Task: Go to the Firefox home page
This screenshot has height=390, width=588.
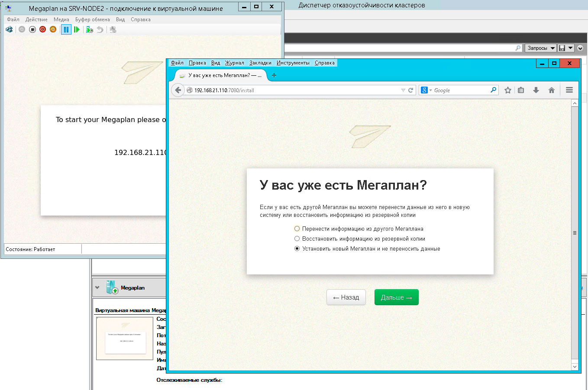Action: [551, 90]
